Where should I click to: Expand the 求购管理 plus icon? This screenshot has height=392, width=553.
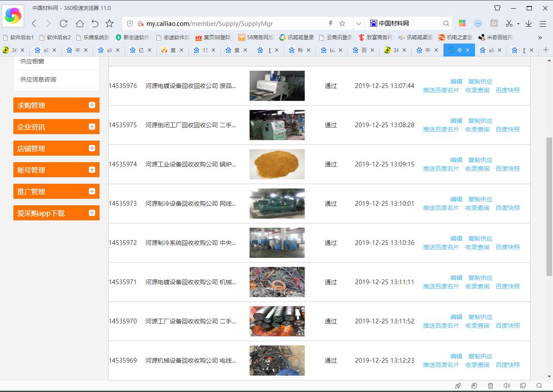click(92, 105)
